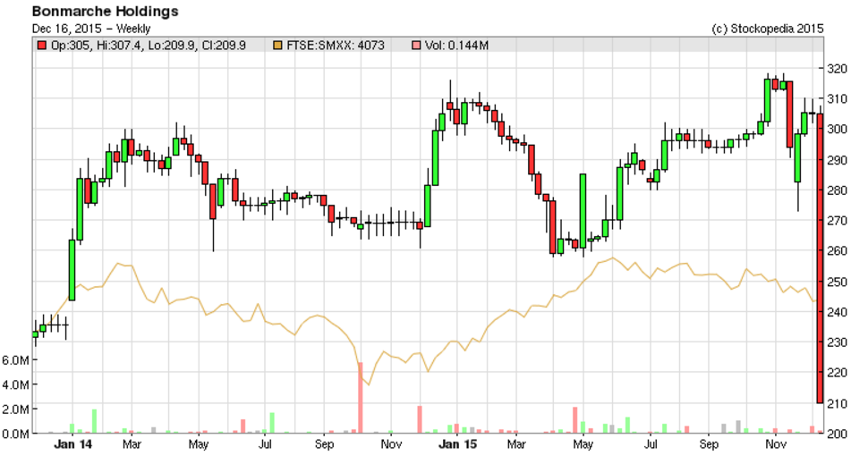Click the 4.0M volume axis label
The width and height of the screenshot is (868, 464).
click(x=15, y=384)
